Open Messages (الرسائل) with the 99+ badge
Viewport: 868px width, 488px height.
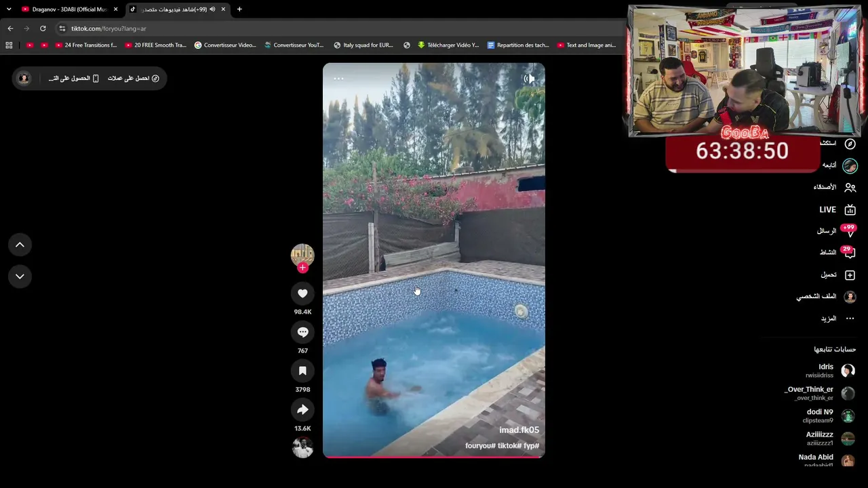tap(837, 231)
